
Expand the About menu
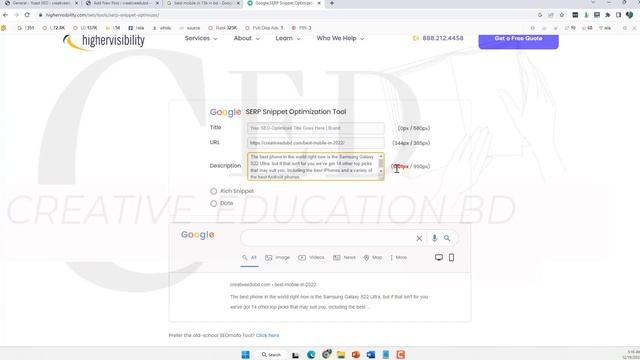(247, 38)
